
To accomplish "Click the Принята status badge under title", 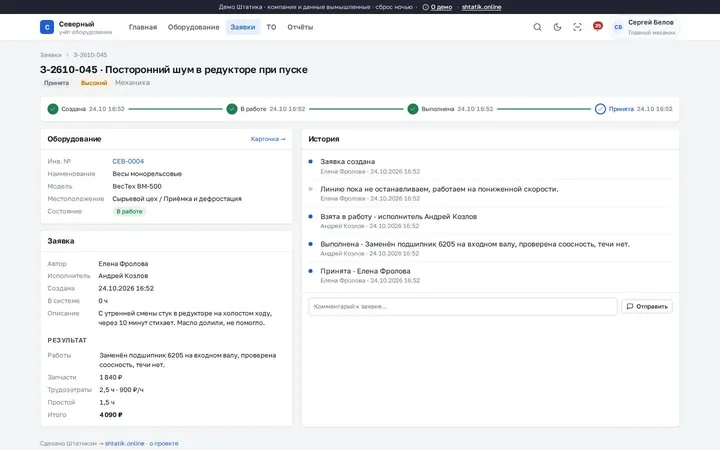I will tap(56, 83).
